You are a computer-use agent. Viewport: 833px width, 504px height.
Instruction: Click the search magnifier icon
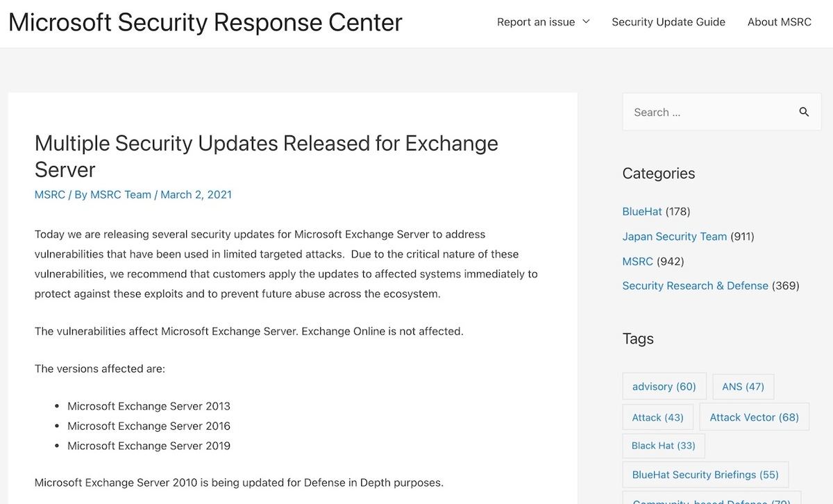point(804,112)
